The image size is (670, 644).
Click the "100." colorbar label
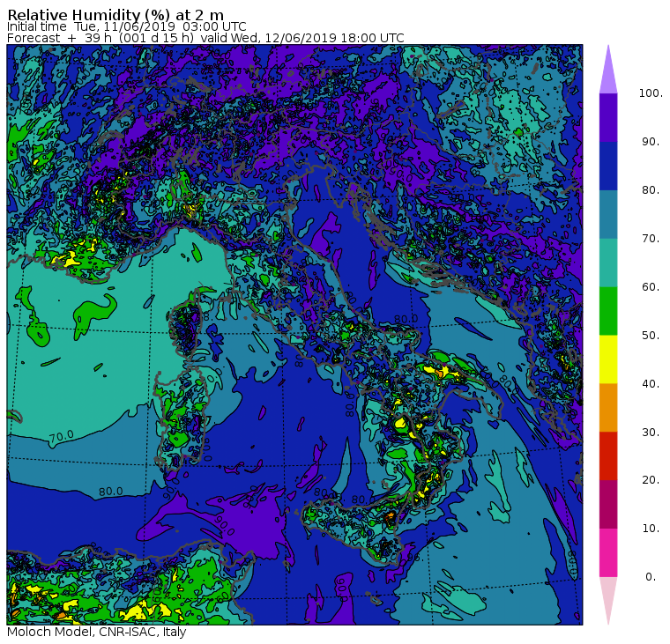coord(651,93)
